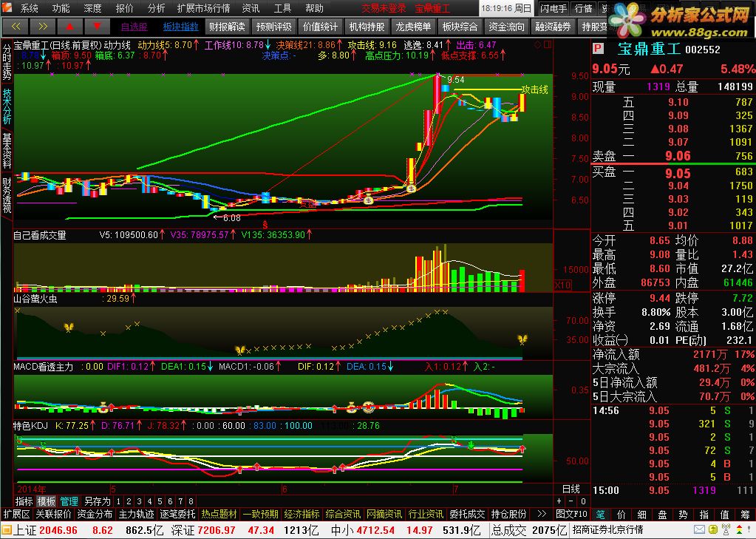Open the 热点题材 bottom tab
Screen dimensions: 756x539
[219, 514]
